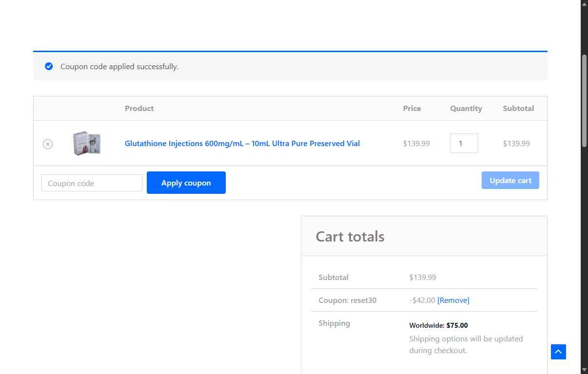The width and height of the screenshot is (588, 374).
Task: Click the Subtotal column header in product table
Action: (518, 108)
